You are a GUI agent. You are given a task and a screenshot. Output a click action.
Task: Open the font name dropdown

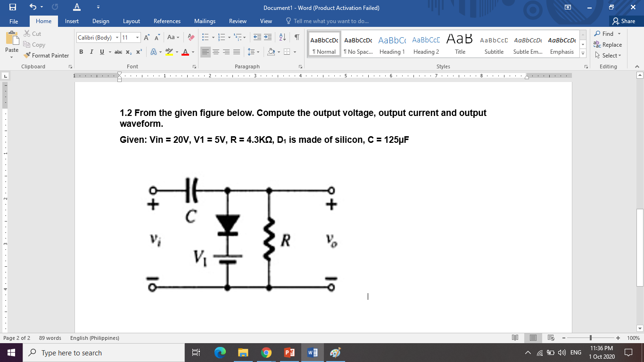pyautogui.click(x=117, y=37)
